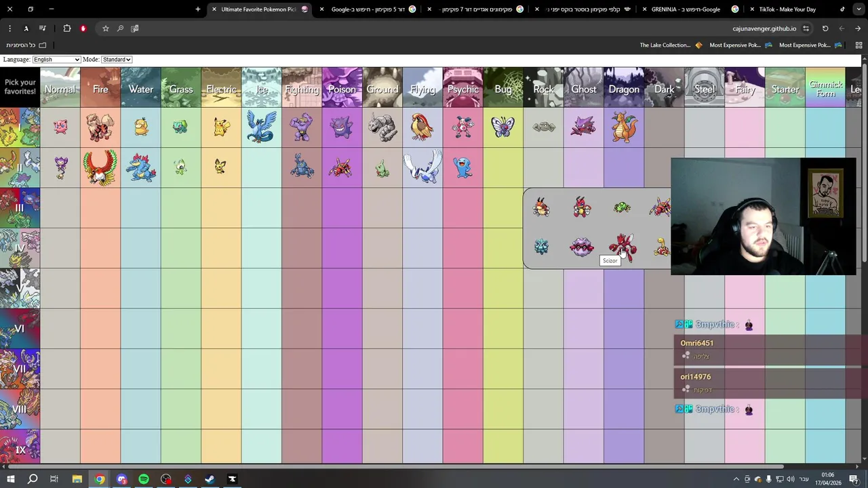Select Onix in the Ground column
The width and height of the screenshot is (868, 488).
click(382, 127)
